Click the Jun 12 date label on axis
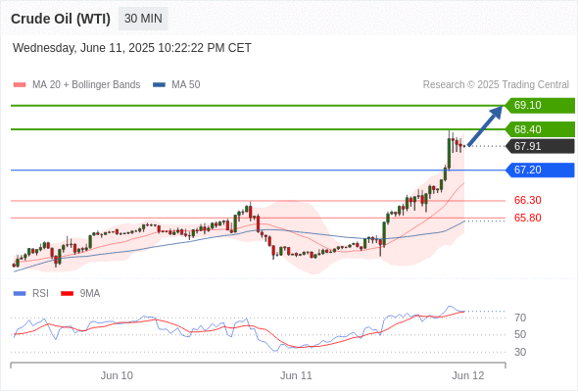This screenshot has width=578, height=392. [468, 375]
